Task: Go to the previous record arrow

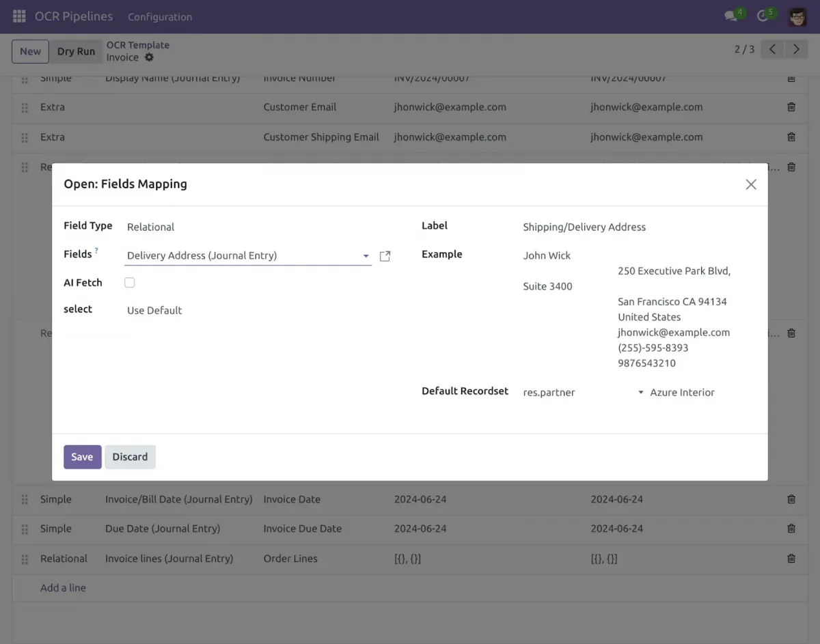Action: pos(771,48)
